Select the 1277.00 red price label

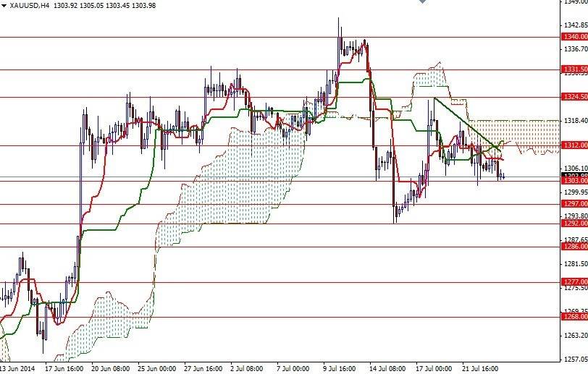pos(574,282)
